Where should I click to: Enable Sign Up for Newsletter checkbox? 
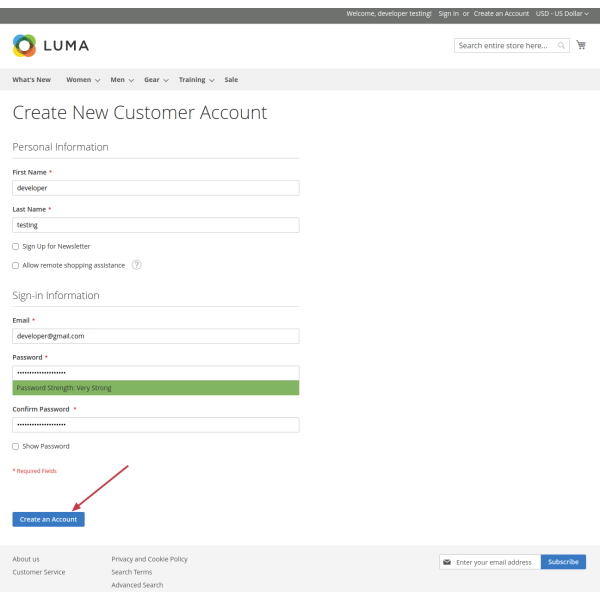16,246
